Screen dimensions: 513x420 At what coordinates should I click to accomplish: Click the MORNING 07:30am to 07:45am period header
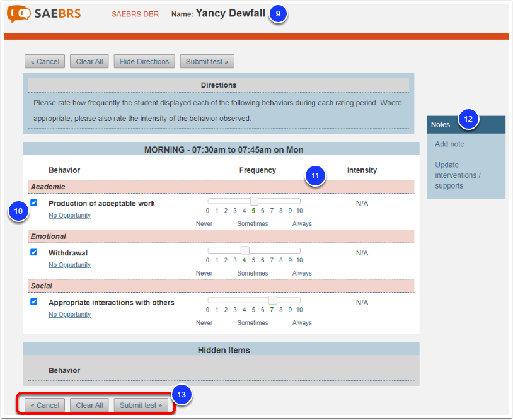221,149
